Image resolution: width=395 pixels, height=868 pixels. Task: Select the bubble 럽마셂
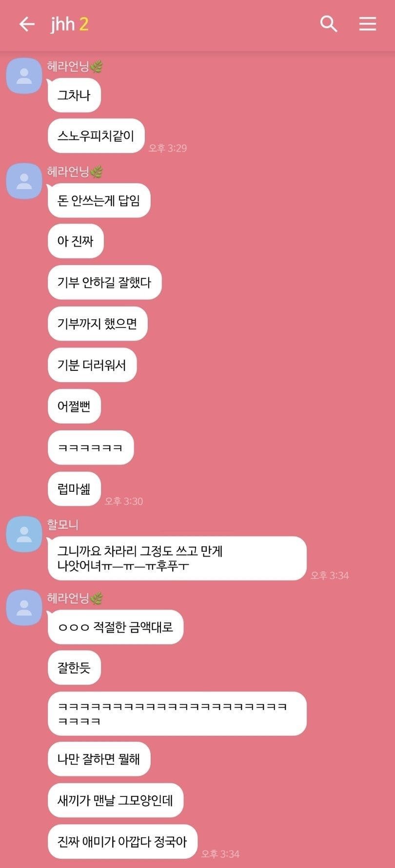[x=74, y=489]
